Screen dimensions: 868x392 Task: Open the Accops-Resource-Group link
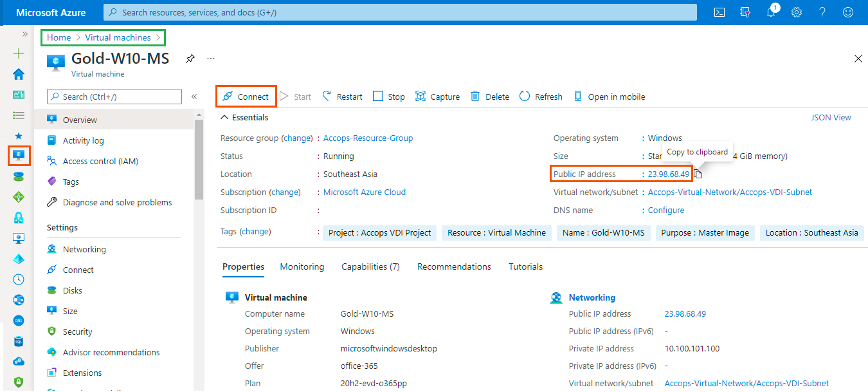pyautogui.click(x=368, y=138)
